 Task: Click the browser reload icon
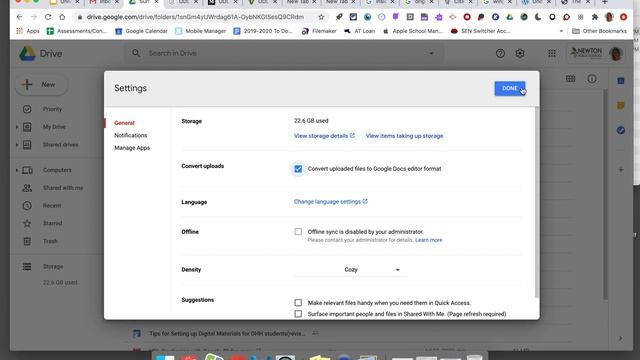48,17
